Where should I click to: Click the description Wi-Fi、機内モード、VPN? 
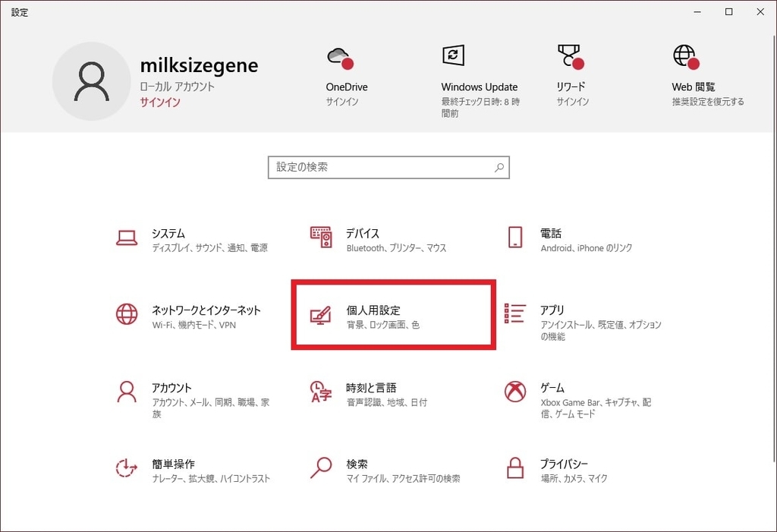tap(193, 326)
